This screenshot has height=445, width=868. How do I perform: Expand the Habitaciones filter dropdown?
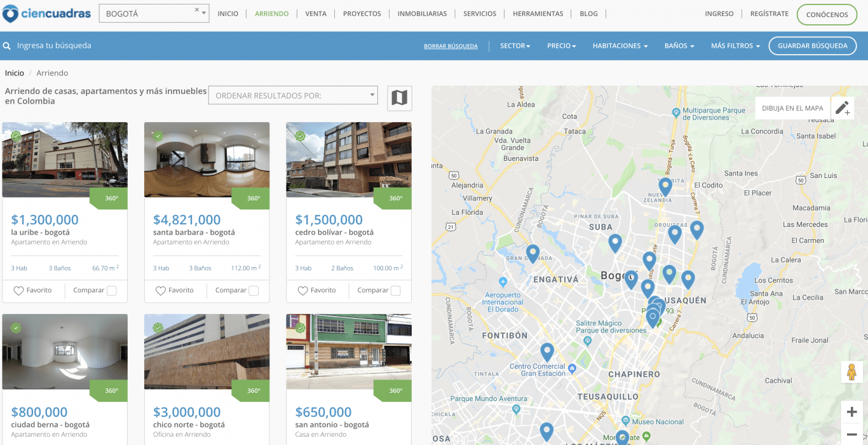click(620, 46)
